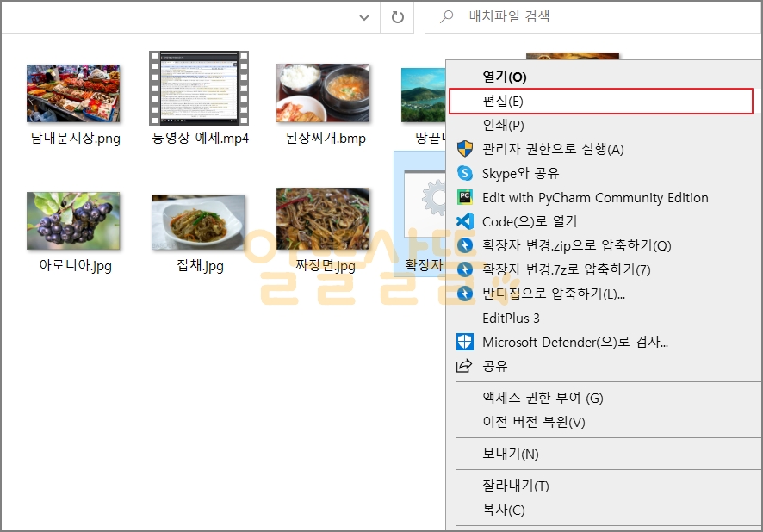Click the gear batch file icon
Viewport: 763px width, 532px height.
425,203
